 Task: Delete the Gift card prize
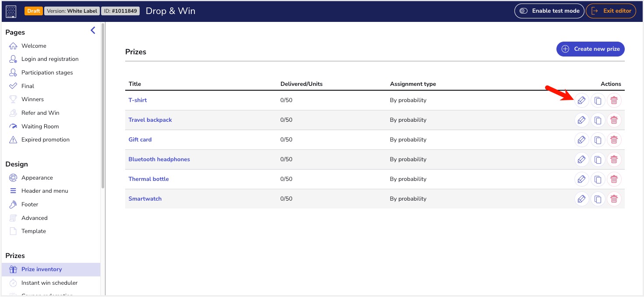coord(614,140)
